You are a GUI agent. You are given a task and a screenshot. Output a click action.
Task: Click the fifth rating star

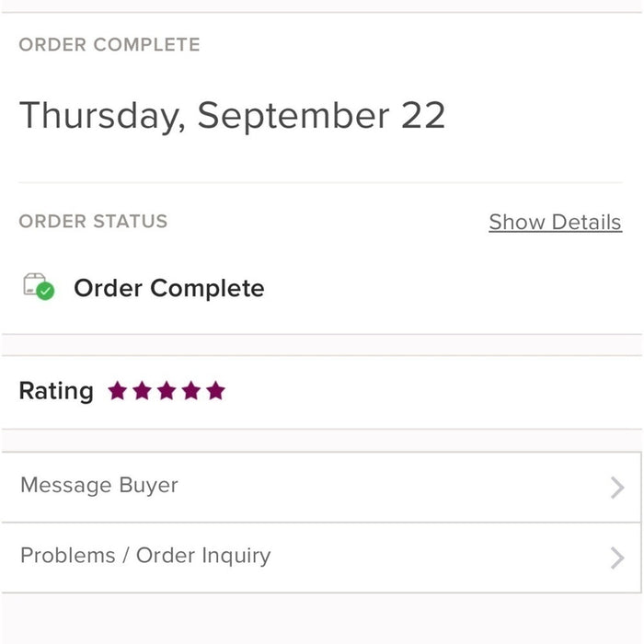(215, 391)
